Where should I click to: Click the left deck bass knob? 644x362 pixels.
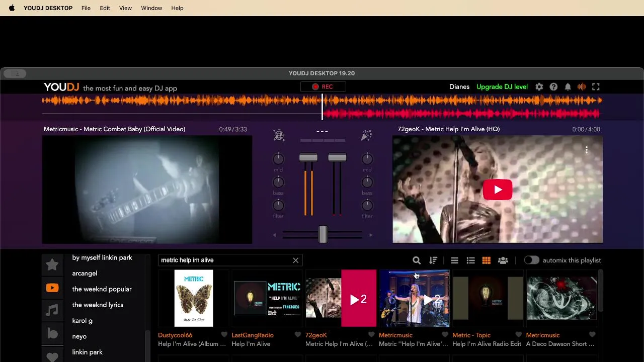[x=278, y=183]
